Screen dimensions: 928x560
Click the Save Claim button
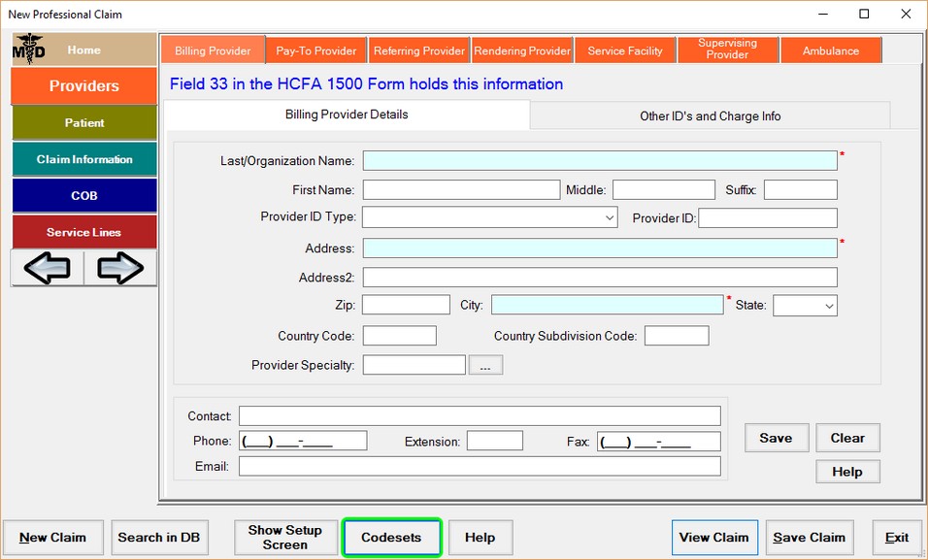pyautogui.click(x=809, y=538)
